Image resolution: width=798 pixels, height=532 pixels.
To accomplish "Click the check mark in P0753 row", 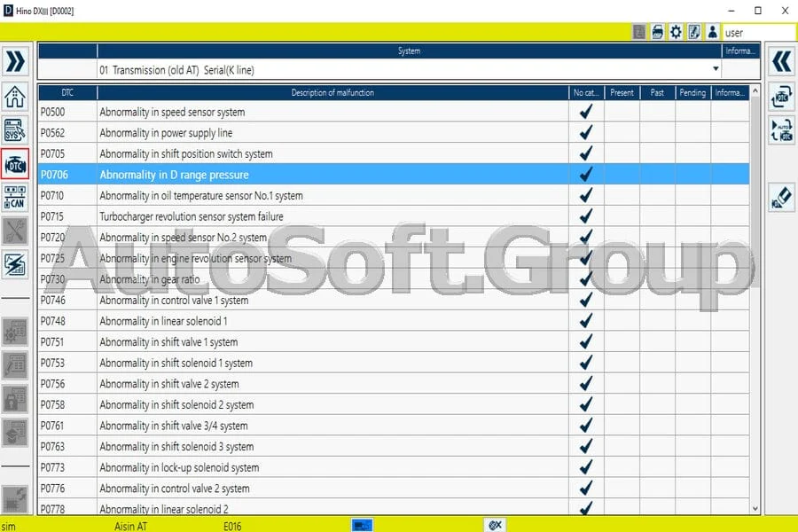I will (x=586, y=363).
